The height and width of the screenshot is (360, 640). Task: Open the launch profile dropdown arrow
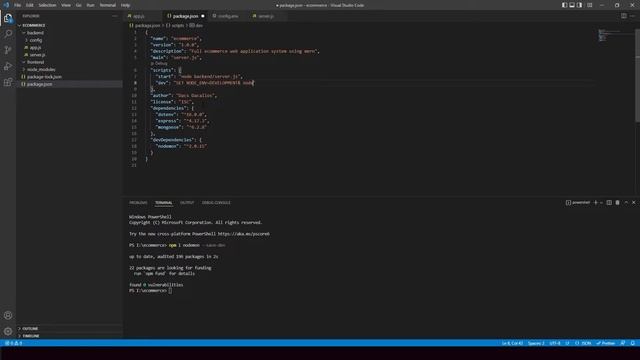[x=602, y=202]
